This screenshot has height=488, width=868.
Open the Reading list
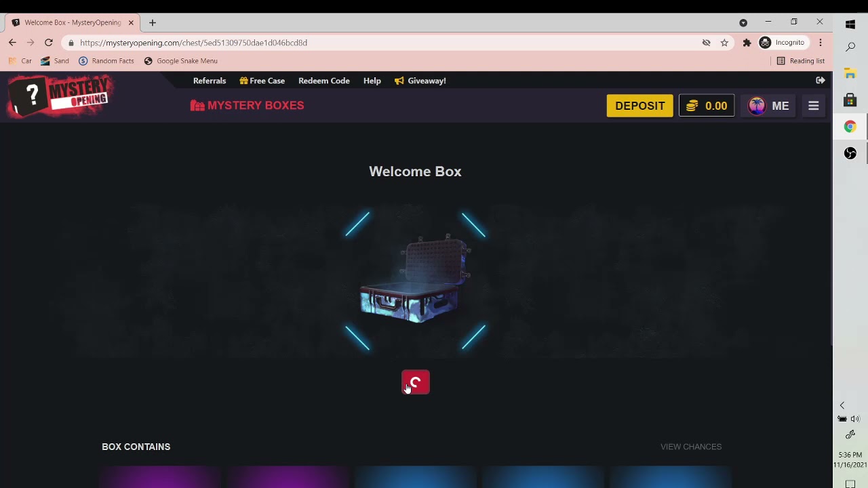pyautogui.click(x=801, y=61)
